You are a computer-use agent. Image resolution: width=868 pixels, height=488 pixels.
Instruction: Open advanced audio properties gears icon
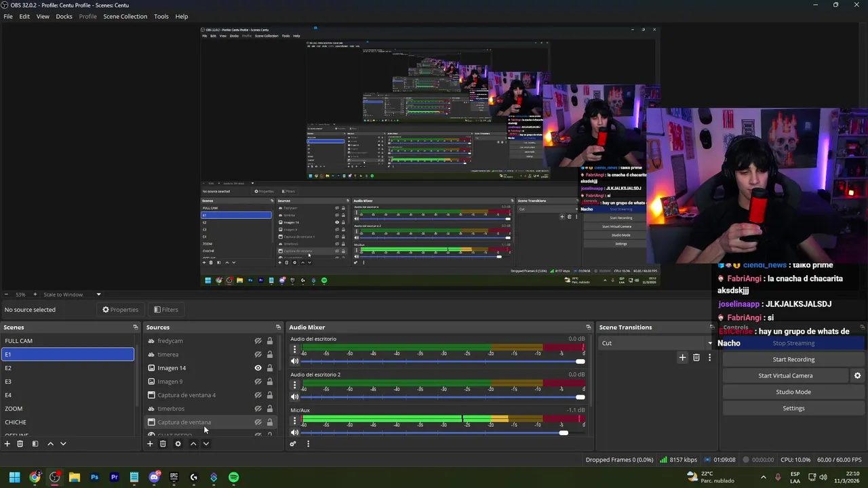(293, 444)
